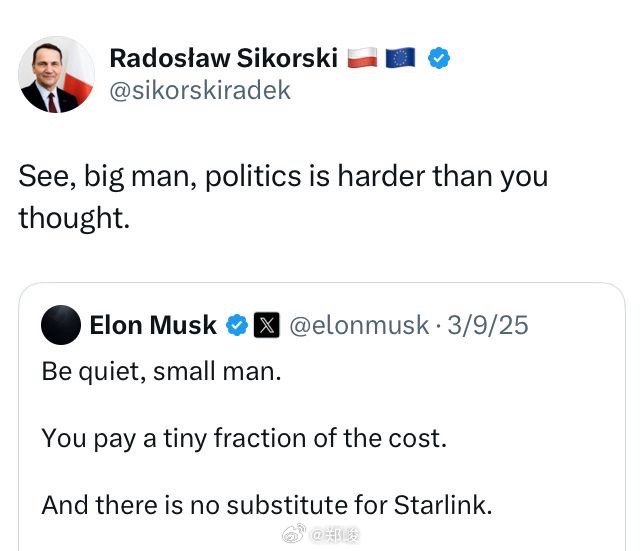Click Sikorski's blue verified checkmark badge
Screen dimensions: 644x551
439,58
